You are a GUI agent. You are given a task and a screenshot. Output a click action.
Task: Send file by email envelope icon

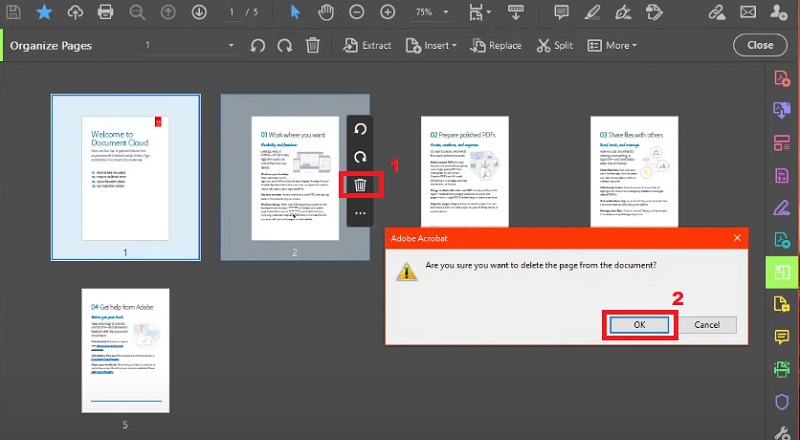(x=748, y=12)
